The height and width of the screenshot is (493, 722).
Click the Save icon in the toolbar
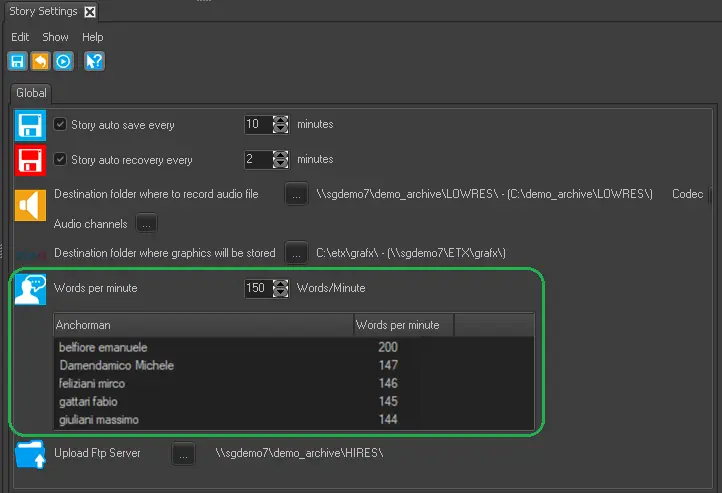pyautogui.click(x=18, y=61)
